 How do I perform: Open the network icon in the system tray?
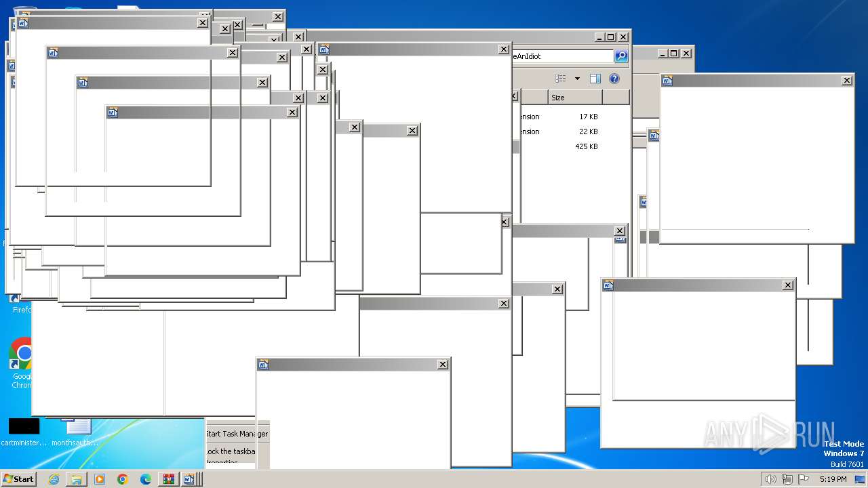(787, 479)
